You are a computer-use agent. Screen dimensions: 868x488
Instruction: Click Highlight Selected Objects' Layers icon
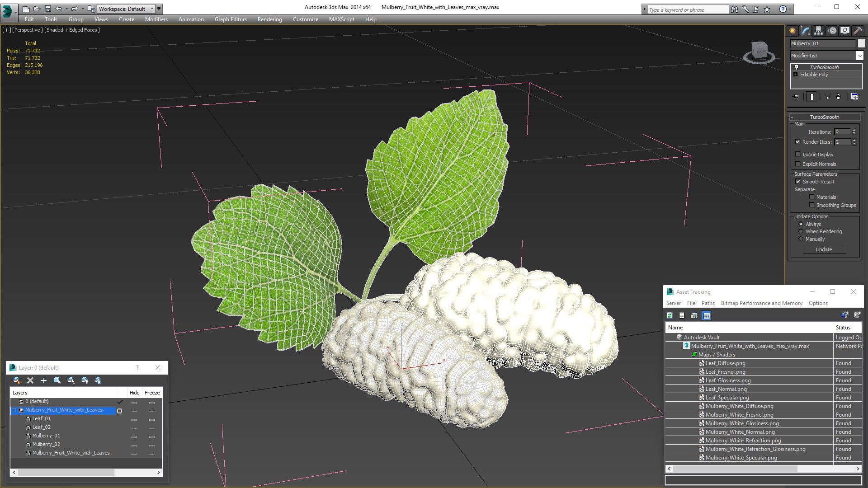71,380
